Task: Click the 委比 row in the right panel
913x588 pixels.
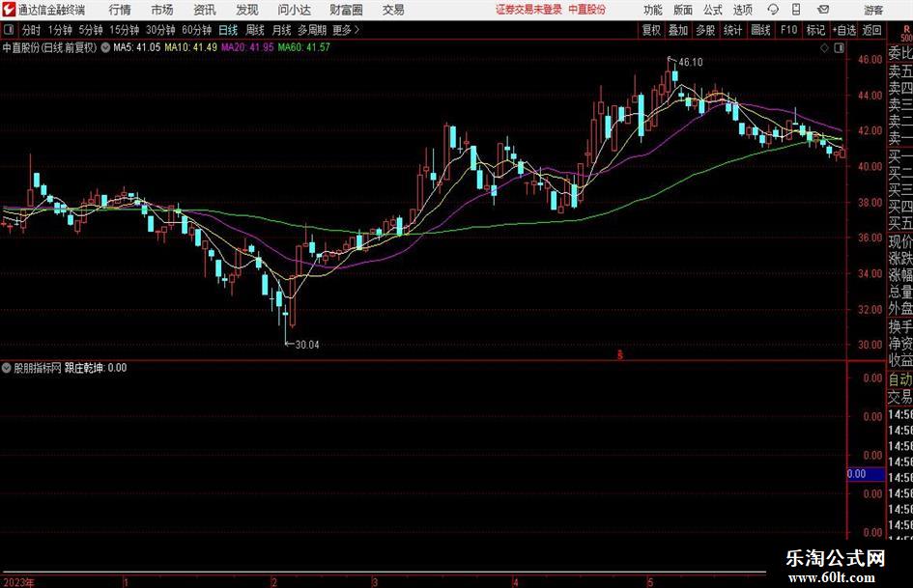Action: coord(900,53)
